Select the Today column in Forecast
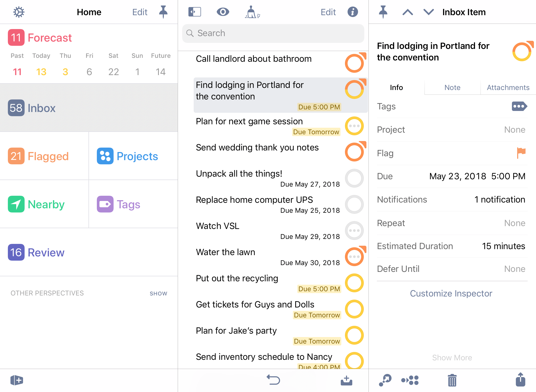Viewport: 536px width, 392px height. pyautogui.click(x=41, y=64)
